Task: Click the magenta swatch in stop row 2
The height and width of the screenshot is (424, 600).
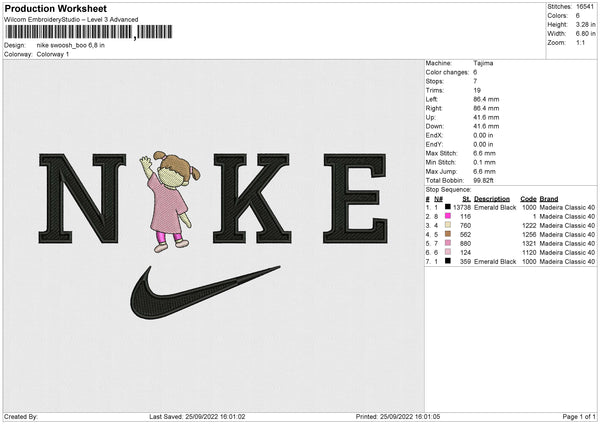Action: [x=448, y=216]
